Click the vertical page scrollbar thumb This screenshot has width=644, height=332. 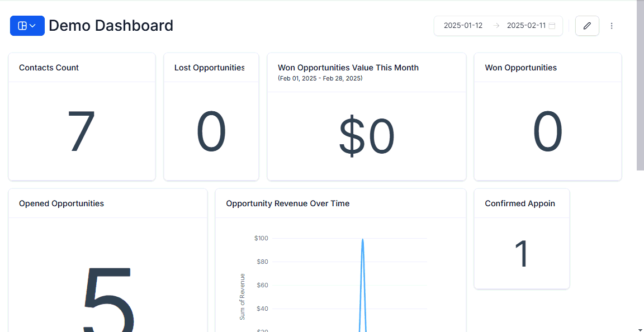click(x=640, y=86)
